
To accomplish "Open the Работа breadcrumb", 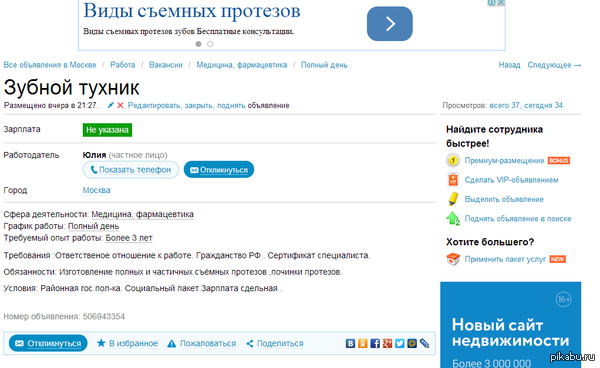I will tap(122, 65).
